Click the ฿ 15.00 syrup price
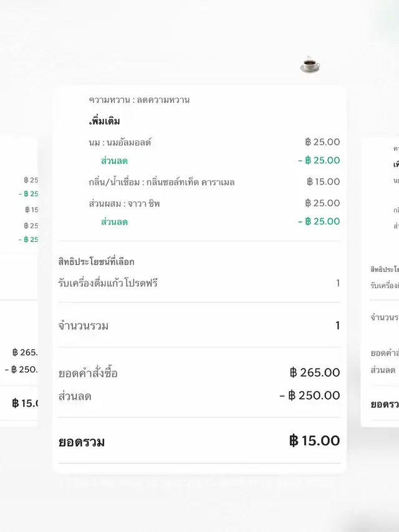The height and width of the screenshot is (532, 399). pos(323,181)
